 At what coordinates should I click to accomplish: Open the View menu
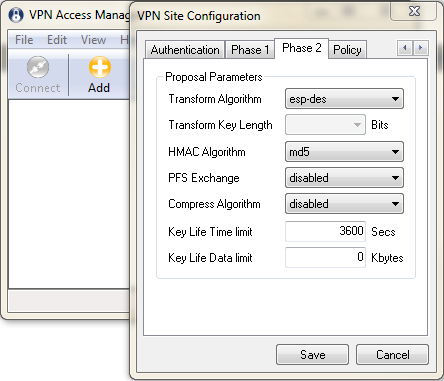click(x=93, y=40)
